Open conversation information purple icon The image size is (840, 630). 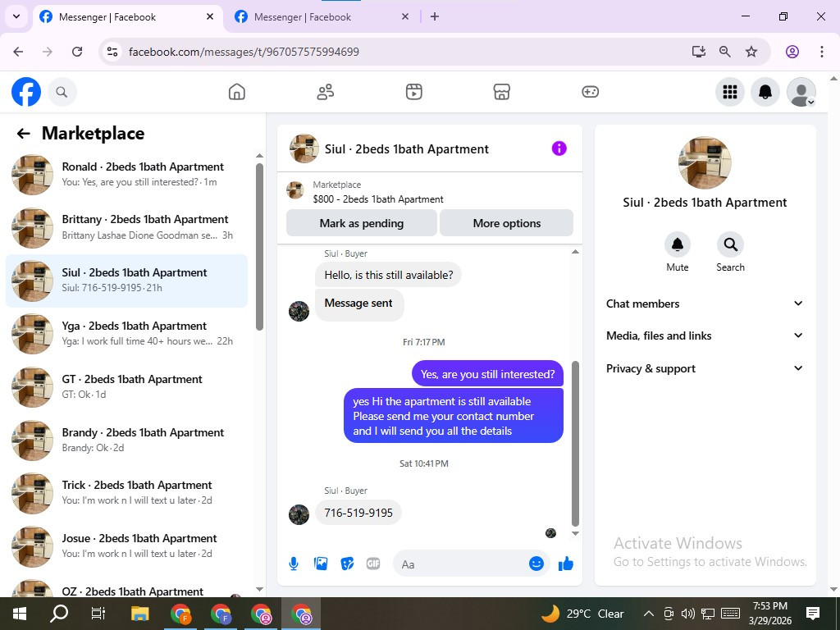[x=559, y=148]
